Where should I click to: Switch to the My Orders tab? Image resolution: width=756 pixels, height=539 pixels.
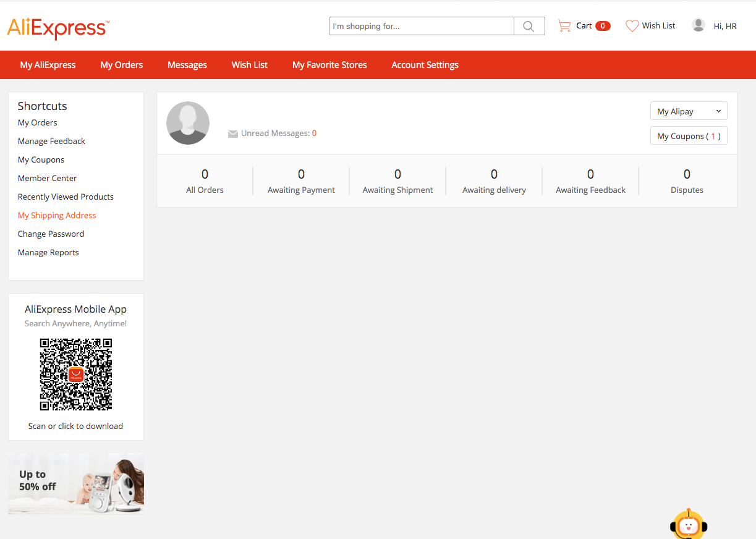[121, 64]
